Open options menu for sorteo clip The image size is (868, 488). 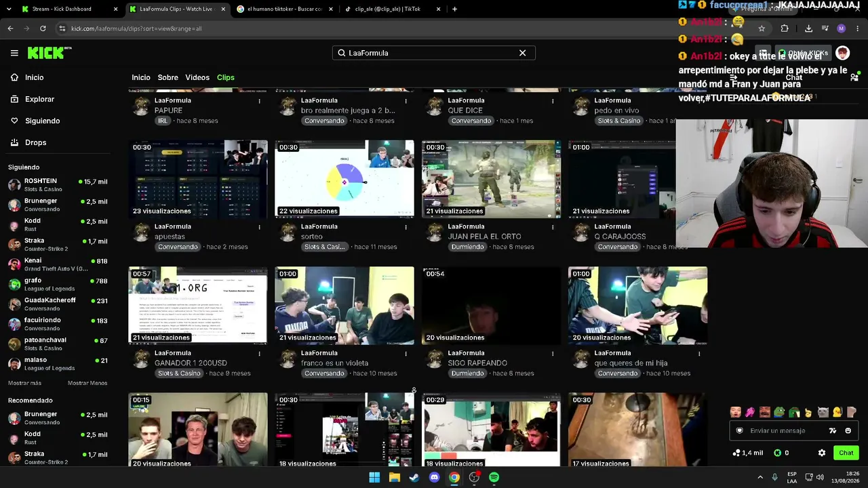406,227
